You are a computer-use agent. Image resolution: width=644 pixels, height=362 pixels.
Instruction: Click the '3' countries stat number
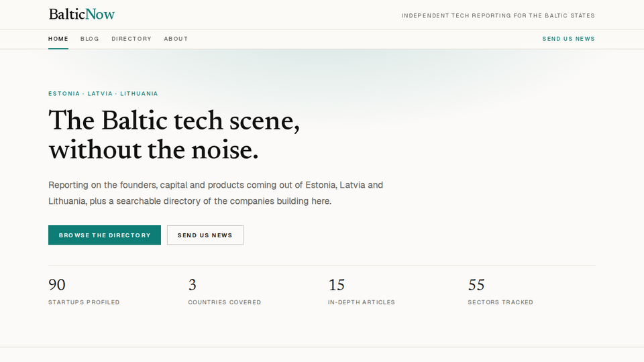tap(193, 285)
